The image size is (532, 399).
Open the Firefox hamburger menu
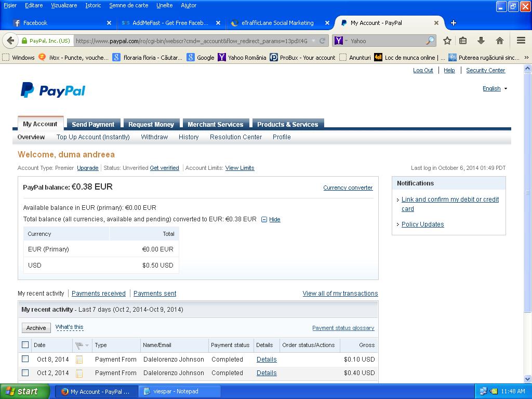click(521, 41)
